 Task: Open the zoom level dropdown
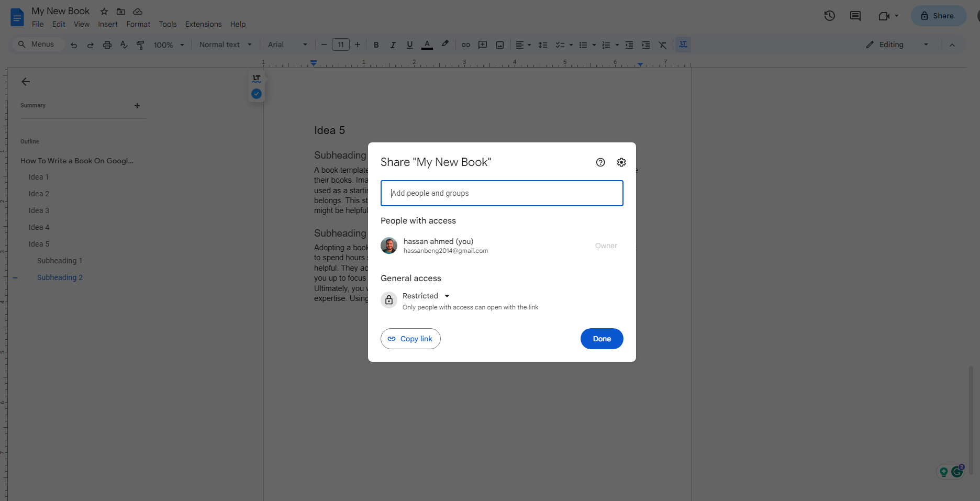tap(169, 45)
